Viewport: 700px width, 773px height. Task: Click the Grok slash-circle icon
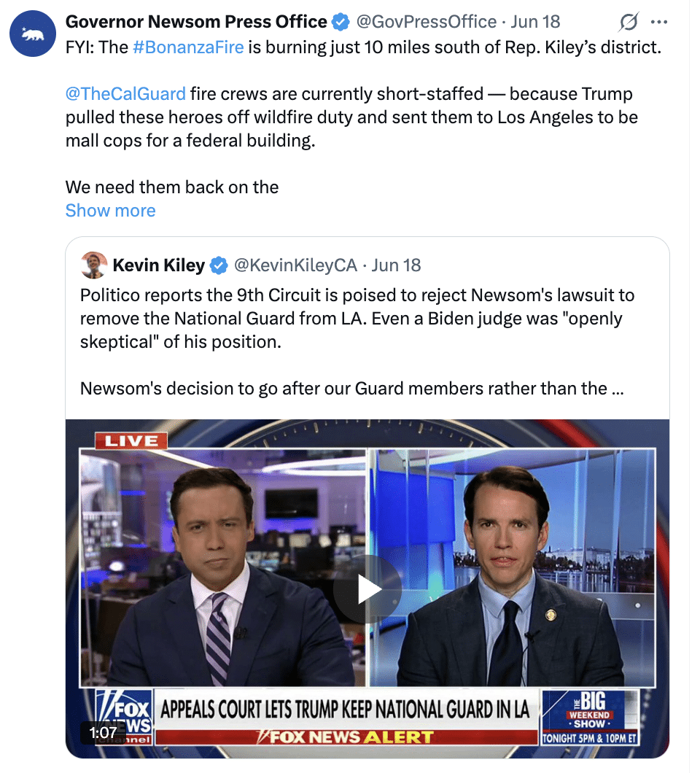click(x=629, y=22)
